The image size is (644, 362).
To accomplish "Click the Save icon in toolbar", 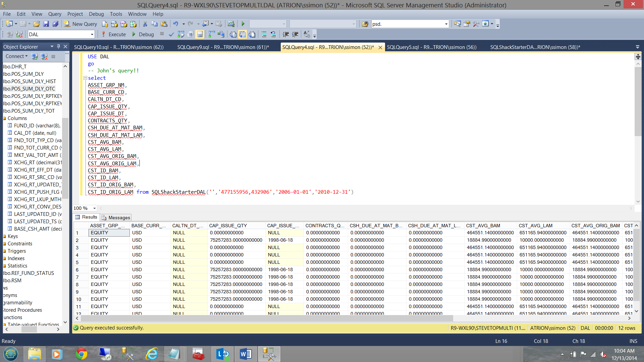I will pos(46,24).
